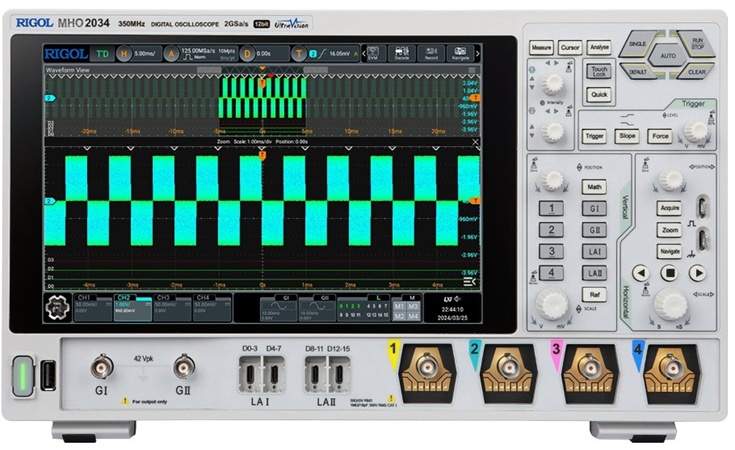Tap the DVM icon on the screen toolbar
Viewport: 735px width, 450px height.
click(x=373, y=53)
